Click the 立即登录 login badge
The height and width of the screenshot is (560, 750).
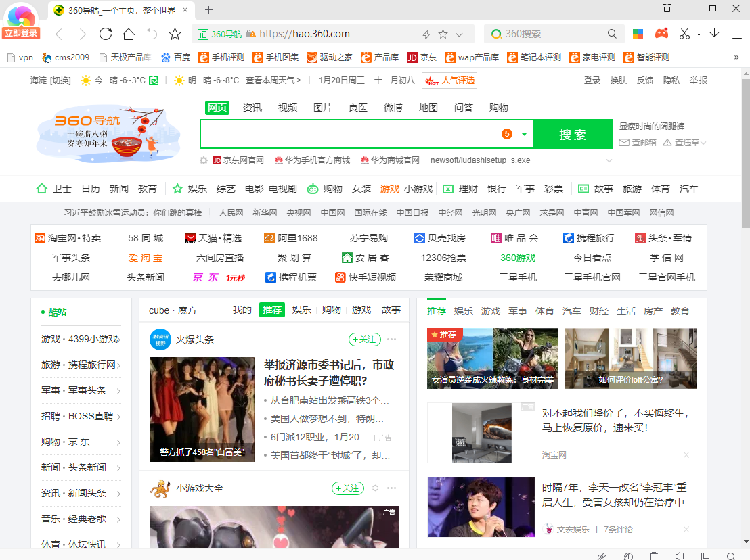[21, 33]
